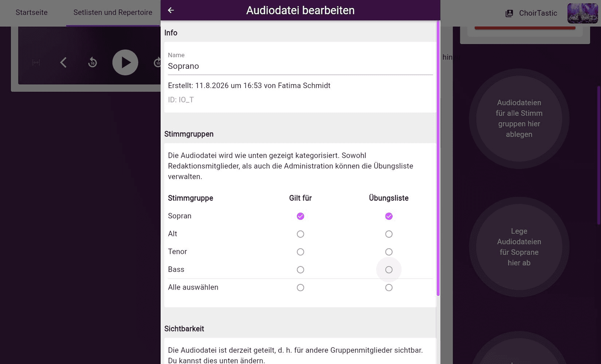Click the Soprane audio drop zone

click(x=519, y=247)
